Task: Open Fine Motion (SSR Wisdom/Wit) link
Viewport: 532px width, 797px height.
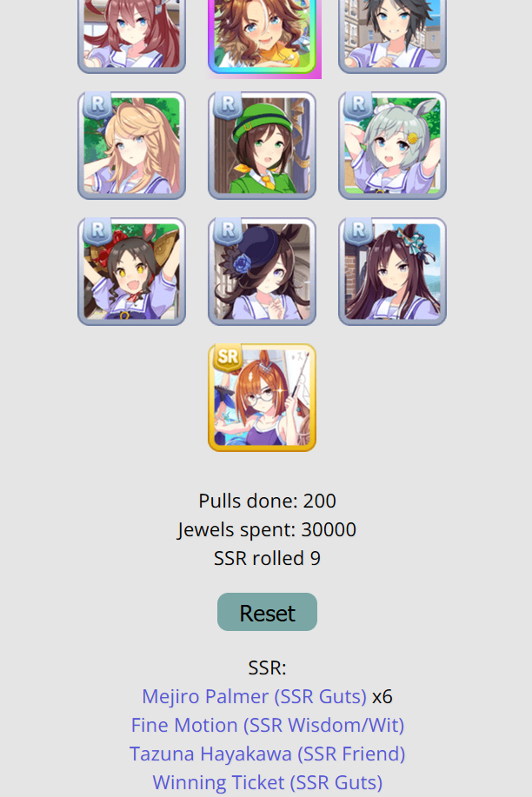Action: coord(268,726)
